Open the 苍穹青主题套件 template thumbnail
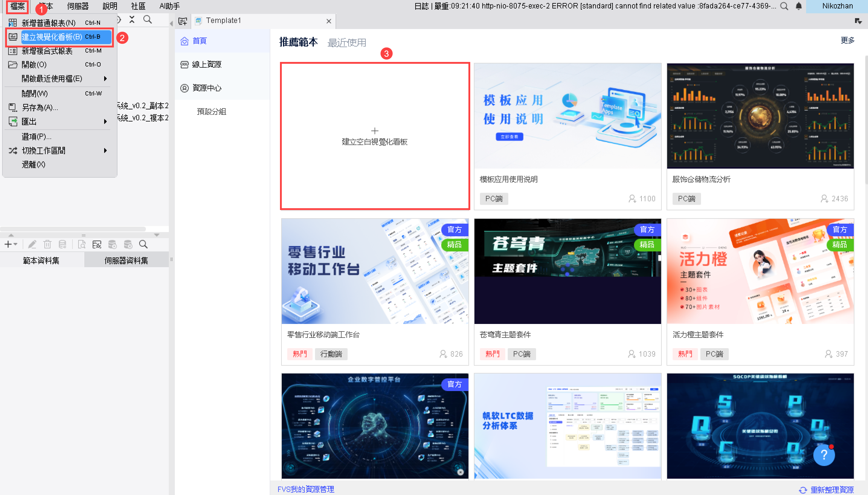The width and height of the screenshot is (868, 495). pos(567,271)
